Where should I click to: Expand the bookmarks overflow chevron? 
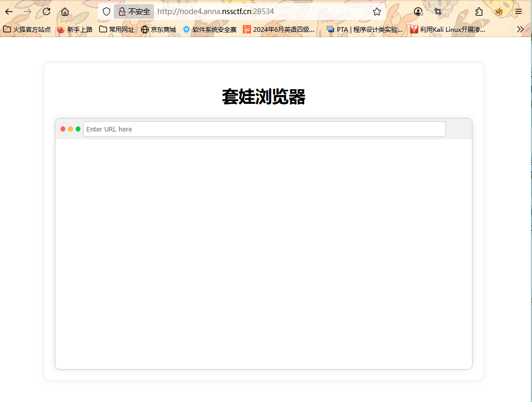520,30
